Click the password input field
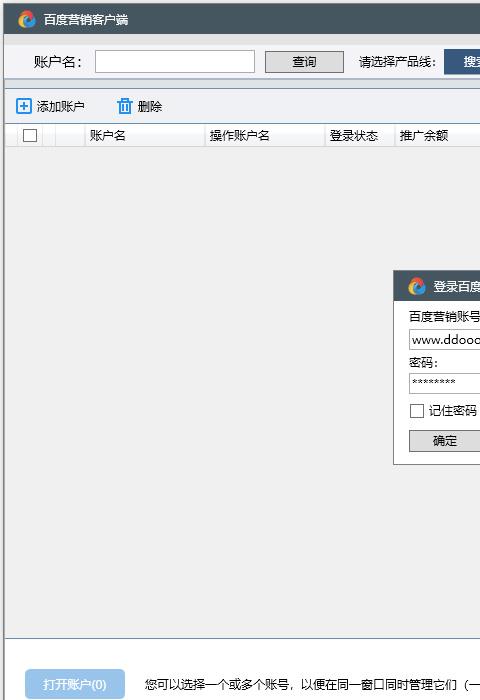Viewport: 480px width, 700px height. 445,383
